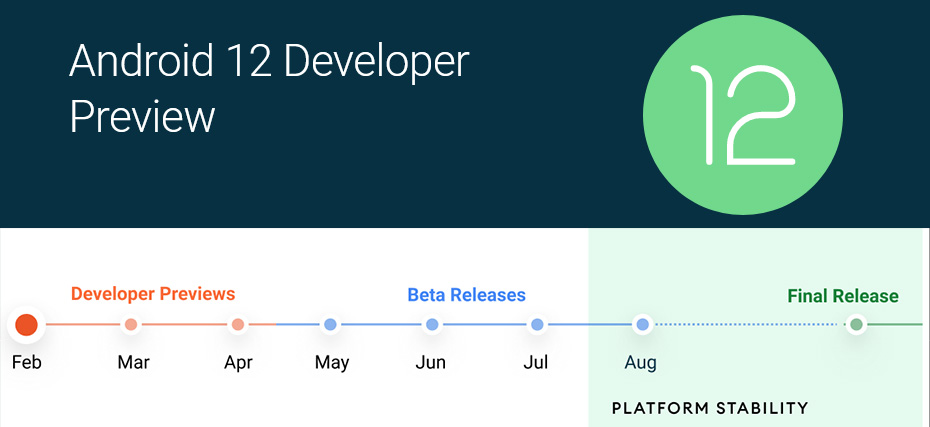Click the Jul month label
The height and width of the screenshot is (427, 930).
(x=536, y=362)
